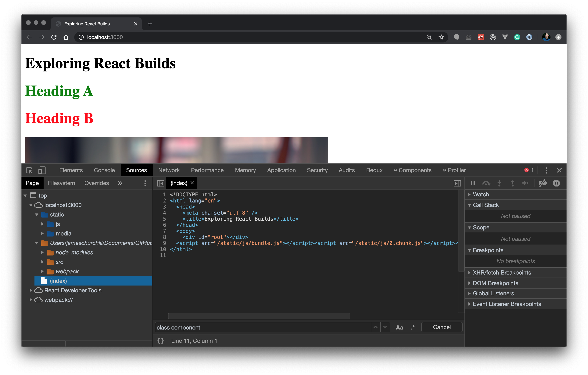Open the Filesystem navigator tab

[61, 183]
